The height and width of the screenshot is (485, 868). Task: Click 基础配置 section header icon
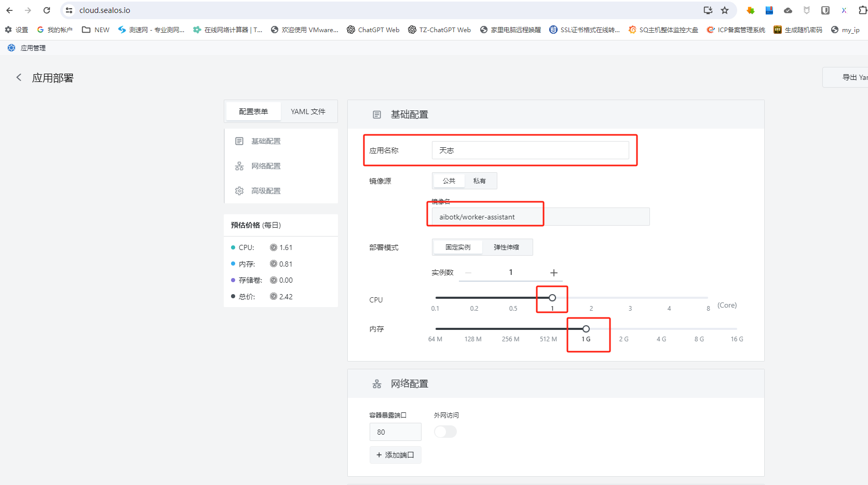[377, 115]
